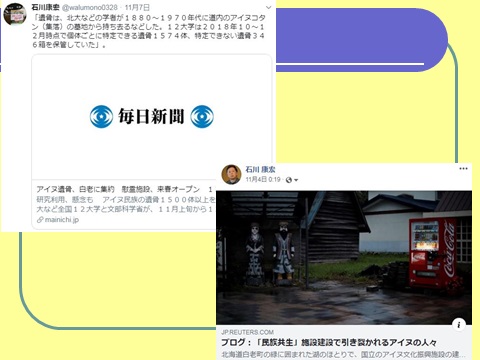480x360 pixels.
Task: Click the Twitter author's profile avatar
Action: (x=15, y=14)
